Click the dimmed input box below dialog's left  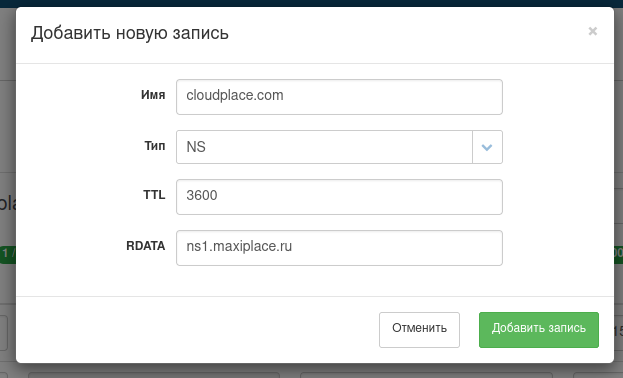154,375
